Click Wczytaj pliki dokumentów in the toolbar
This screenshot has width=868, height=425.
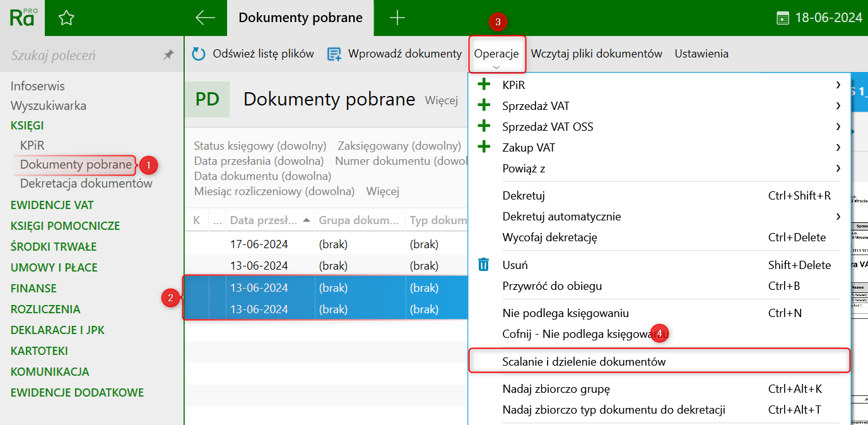pyautogui.click(x=596, y=54)
